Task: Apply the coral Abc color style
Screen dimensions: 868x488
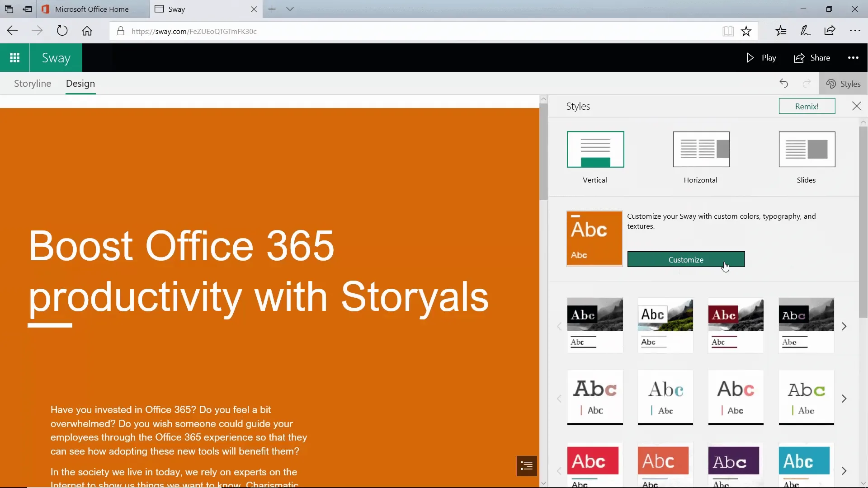Action: click(x=665, y=465)
